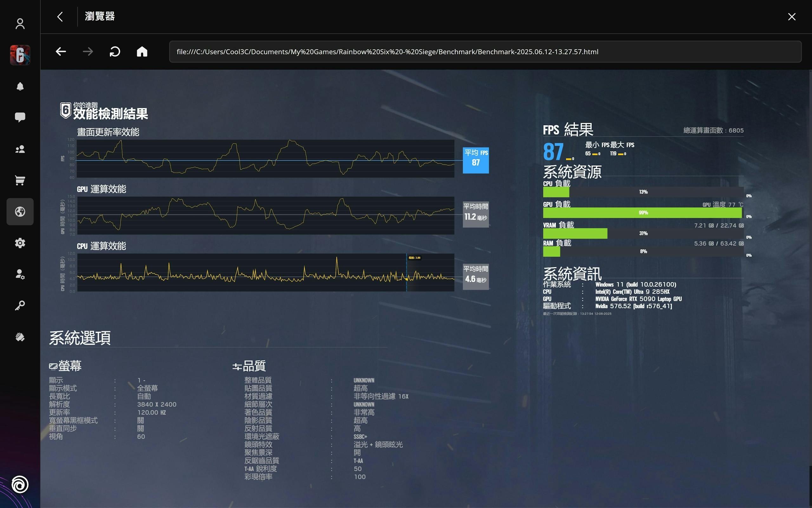Click the 顯示模式 value 全螢幕

pos(147,388)
